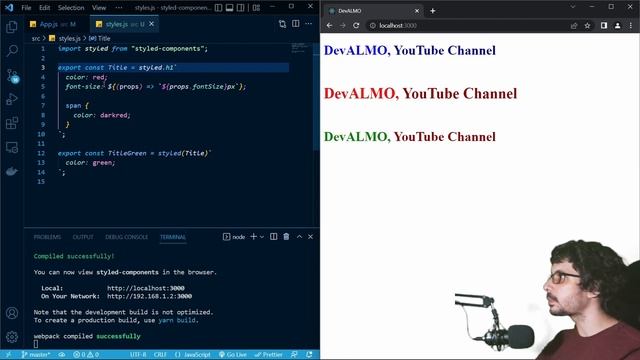Open the Search view in activity bar
640x360 pixels.
[12, 51]
